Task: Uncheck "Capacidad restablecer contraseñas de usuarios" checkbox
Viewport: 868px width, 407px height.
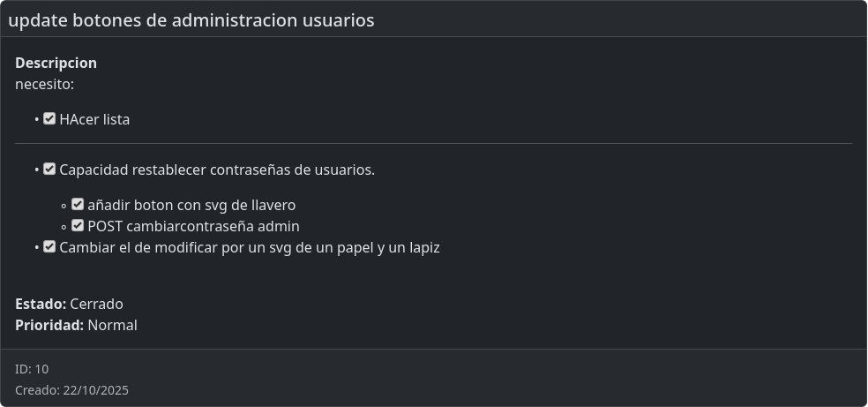Action: pyautogui.click(x=49, y=169)
